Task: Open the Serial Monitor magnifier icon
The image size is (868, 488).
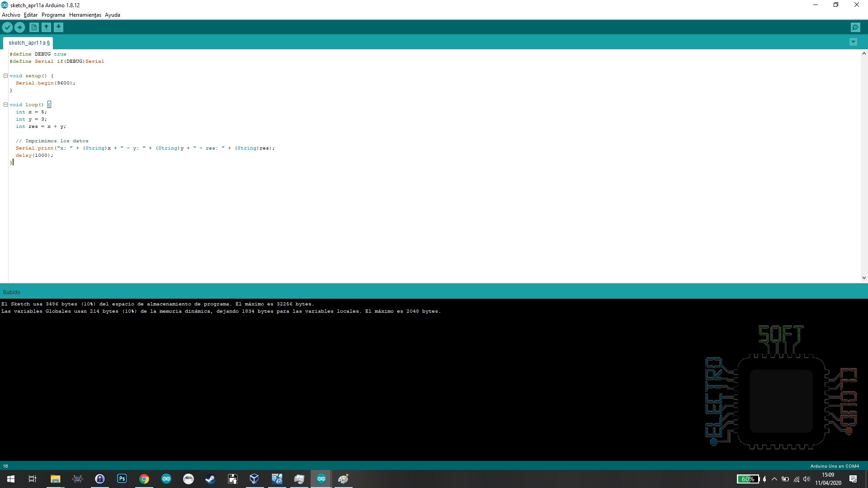Action: click(855, 28)
